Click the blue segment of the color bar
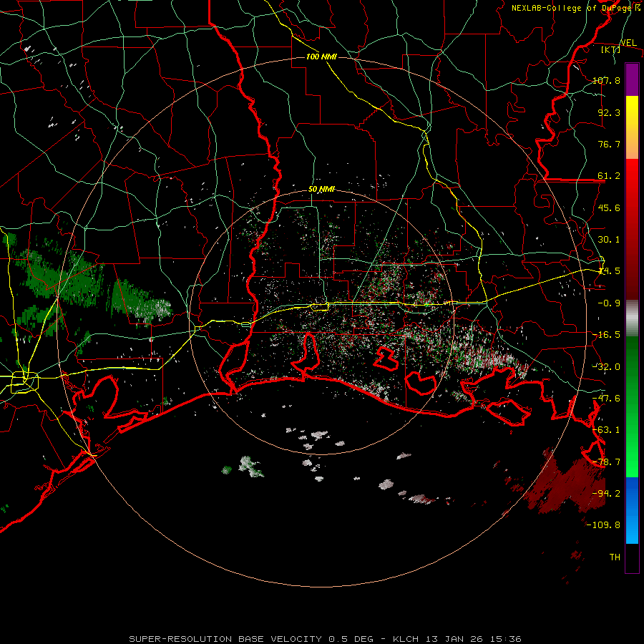The image size is (644, 644). tap(632, 510)
